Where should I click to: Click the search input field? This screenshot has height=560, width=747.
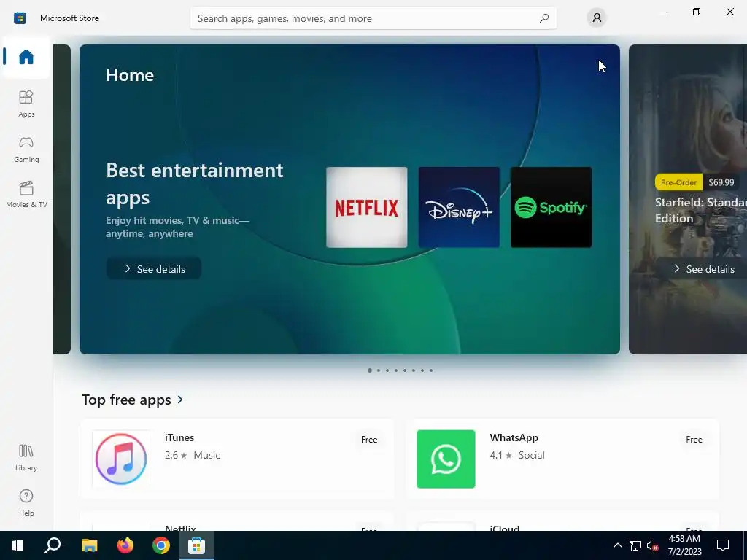click(x=373, y=18)
